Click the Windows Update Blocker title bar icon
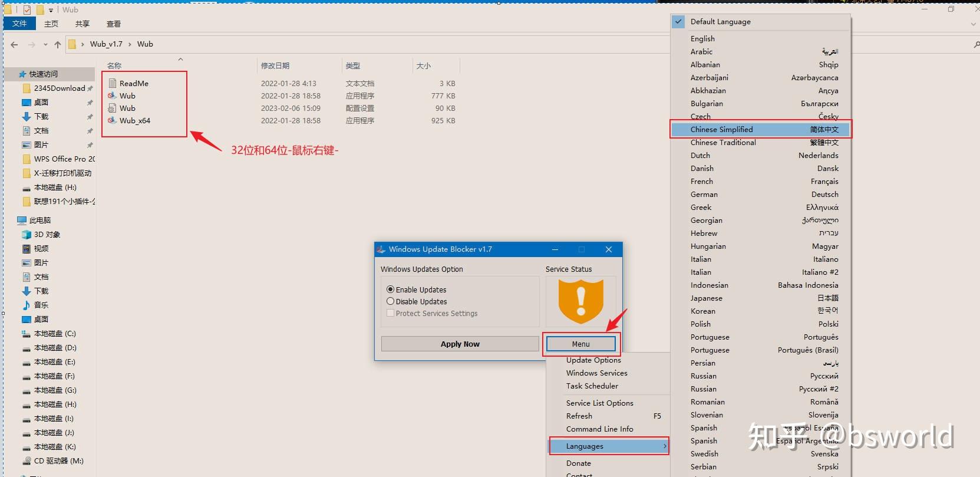This screenshot has width=980, height=477. point(381,249)
